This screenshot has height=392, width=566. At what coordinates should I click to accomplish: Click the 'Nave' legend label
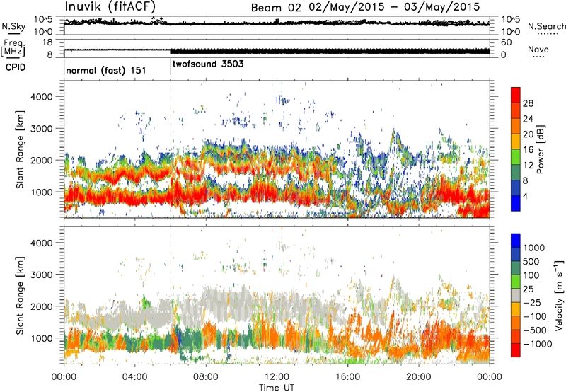pyautogui.click(x=538, y=50)
